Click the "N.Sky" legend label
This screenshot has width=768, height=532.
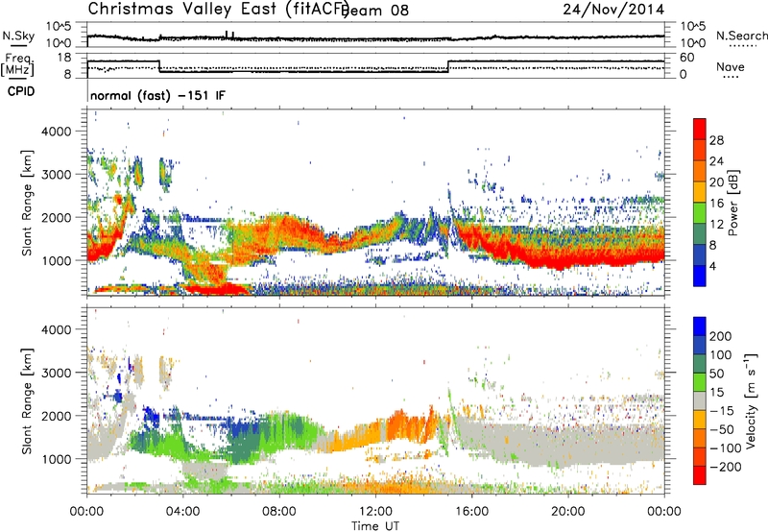pyautogui.click(x=18, y=36)
